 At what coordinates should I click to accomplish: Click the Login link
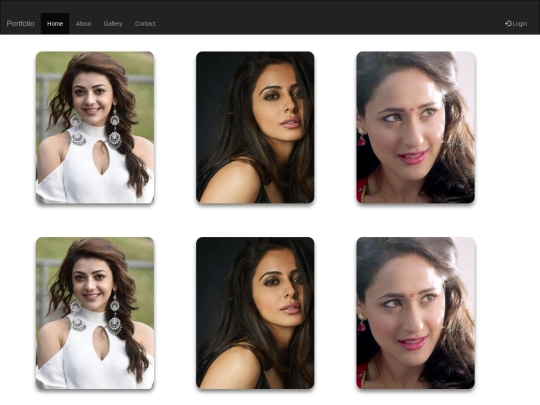coord(516,23)
